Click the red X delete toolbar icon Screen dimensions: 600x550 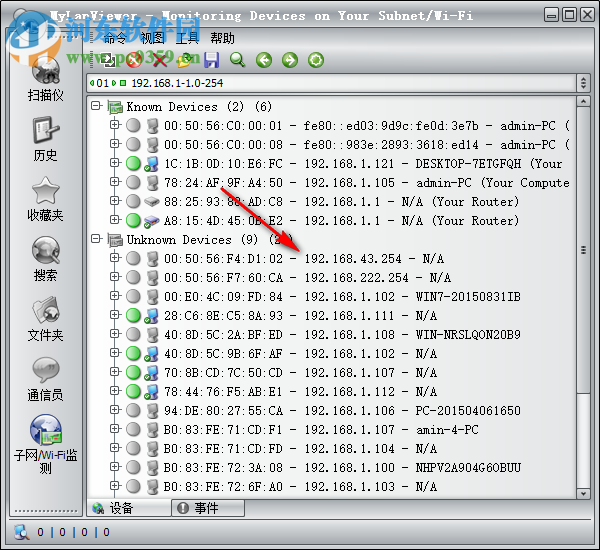click(x=160, y=60)
